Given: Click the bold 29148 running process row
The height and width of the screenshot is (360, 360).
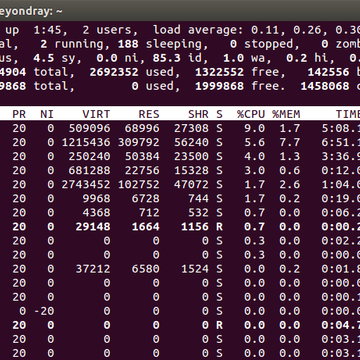Looking at the screenshot, I should (180, 227).
